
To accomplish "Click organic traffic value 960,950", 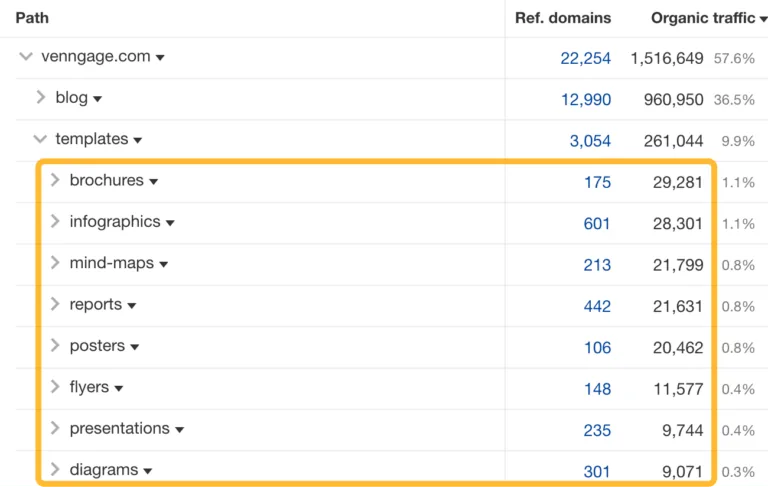I will (673, 99).
